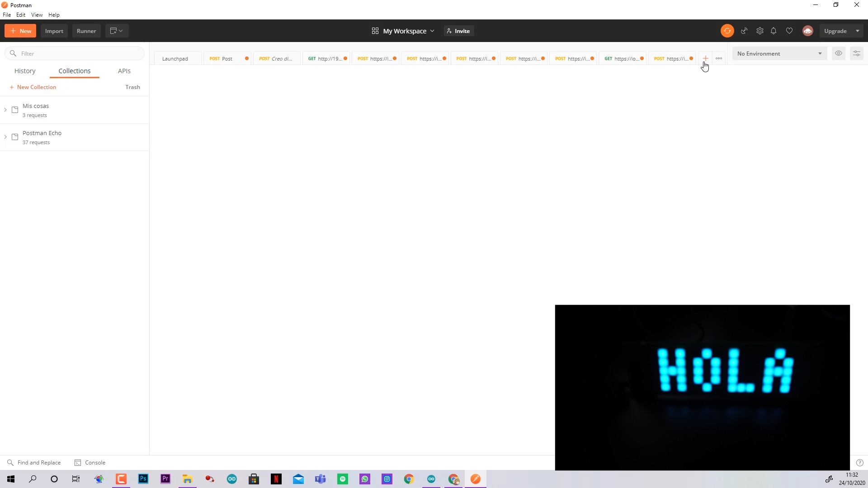This screenshot has width=868, height=488.
Task: Switch to the APIs tab
Action: [x=124, y=71]
